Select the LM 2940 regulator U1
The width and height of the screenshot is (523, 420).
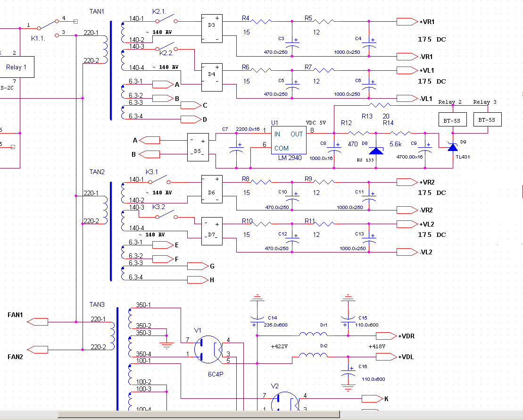[x=288, y=141]
